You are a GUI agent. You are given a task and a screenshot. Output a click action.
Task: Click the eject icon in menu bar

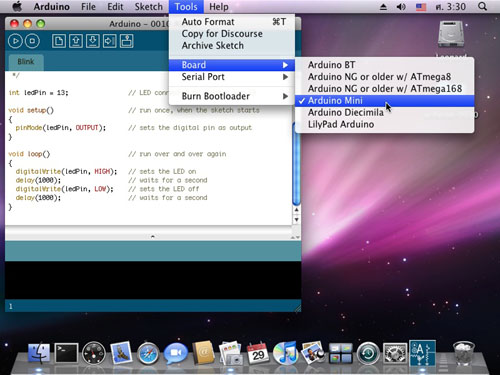click(x=383, y=6)
